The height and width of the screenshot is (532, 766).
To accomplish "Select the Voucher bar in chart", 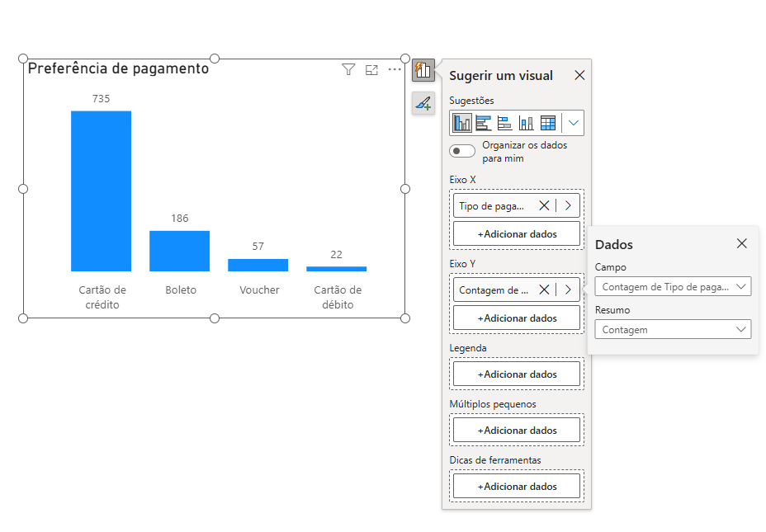I will pos(258,265).
